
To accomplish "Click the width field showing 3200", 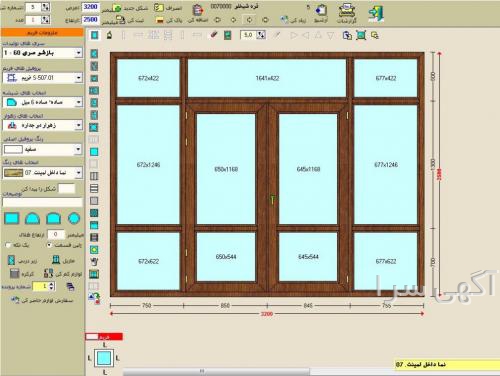I will [90, 7].
